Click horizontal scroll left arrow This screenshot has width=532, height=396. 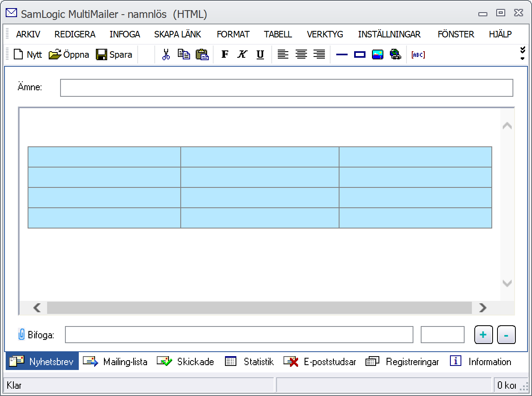click(x=37, y=308)
